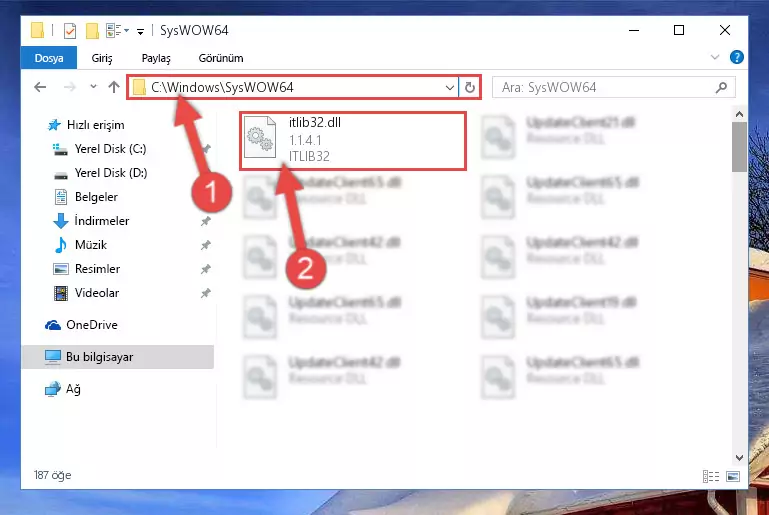This screenshot has height=515, width=769.
Task: Switch to the Giriş ribbon tab
Action: [102, 58]
